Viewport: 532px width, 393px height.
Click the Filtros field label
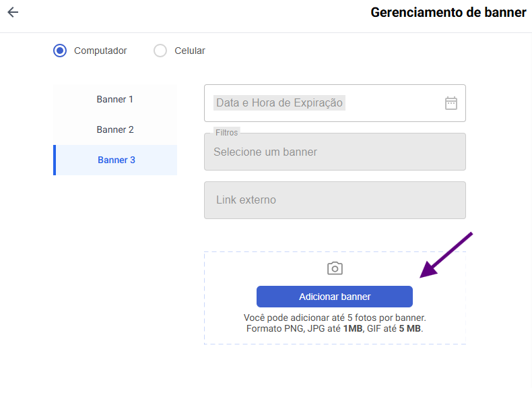[226, 133]
